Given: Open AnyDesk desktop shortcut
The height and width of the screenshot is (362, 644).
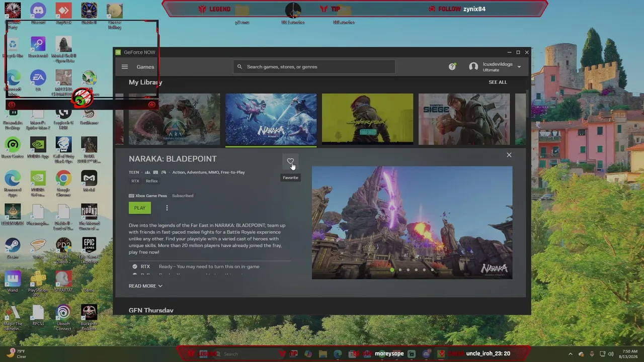Looking at the screenshot, I should [x=63, y=14].
